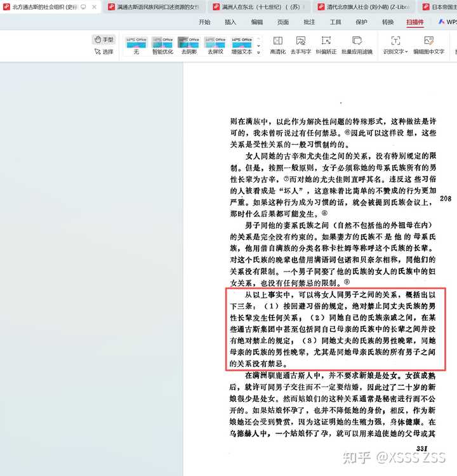Switch to the 选择 selection tool
Screen dimensions: 457x476
tap(103, 51)
